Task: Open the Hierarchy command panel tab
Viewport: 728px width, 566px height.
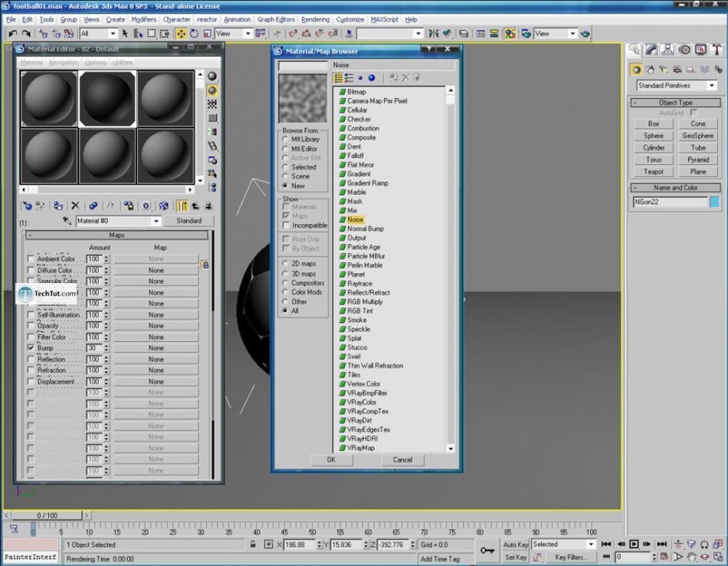Action: [x=667, y=50]
